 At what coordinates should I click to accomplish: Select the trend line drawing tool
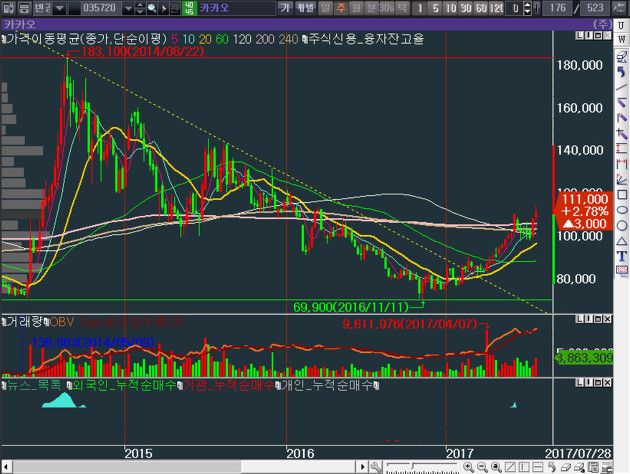click(x=622, y=87)
